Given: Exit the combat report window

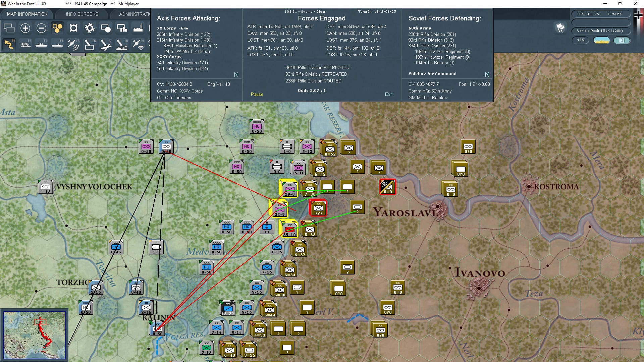Looking at the screenshot, I should coord(389,95).
